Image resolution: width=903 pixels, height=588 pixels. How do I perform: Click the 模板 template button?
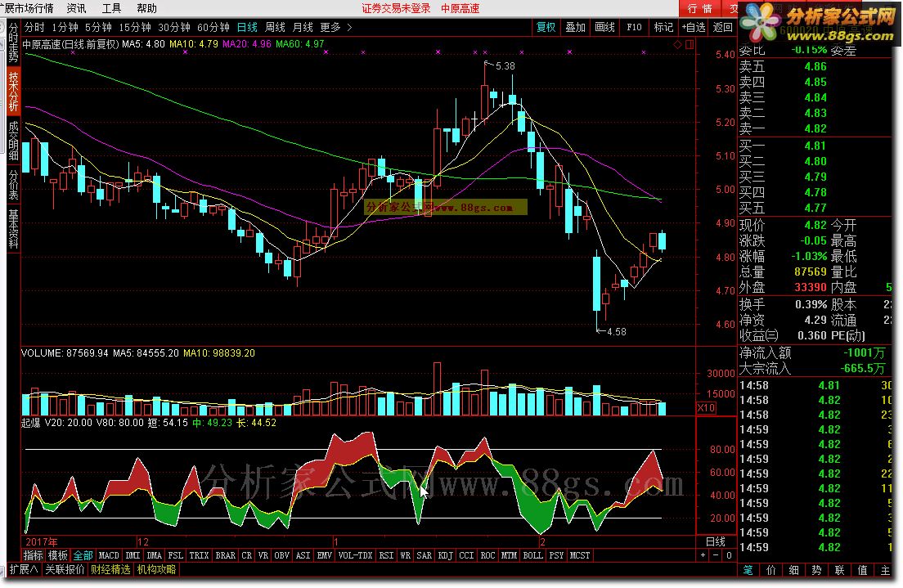click(x=57, y=556)
